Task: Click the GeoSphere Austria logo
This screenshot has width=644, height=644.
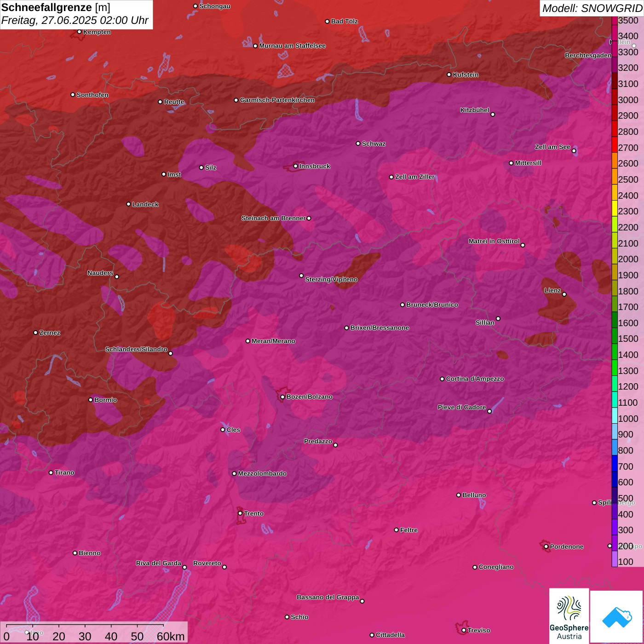Action: click(x=569, y=616)
